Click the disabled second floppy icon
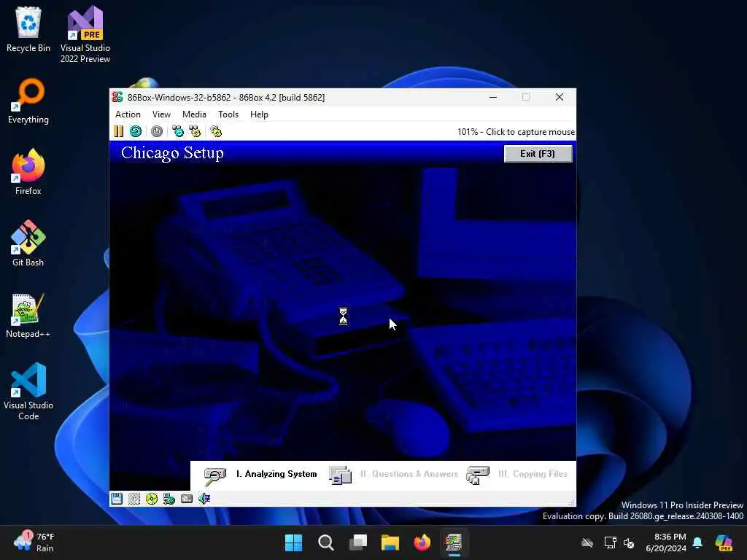The height and width of the screenshot is (560, 747). [x=134, y=499]
